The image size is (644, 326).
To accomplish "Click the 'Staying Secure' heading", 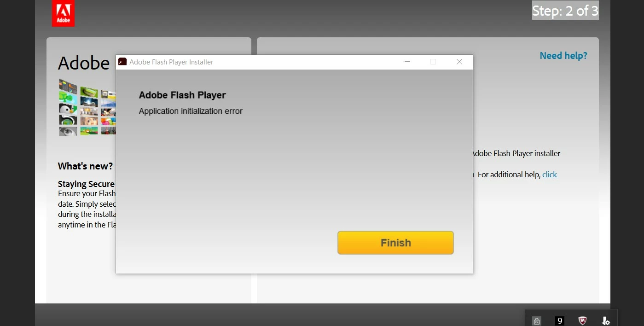I will 86,184.
